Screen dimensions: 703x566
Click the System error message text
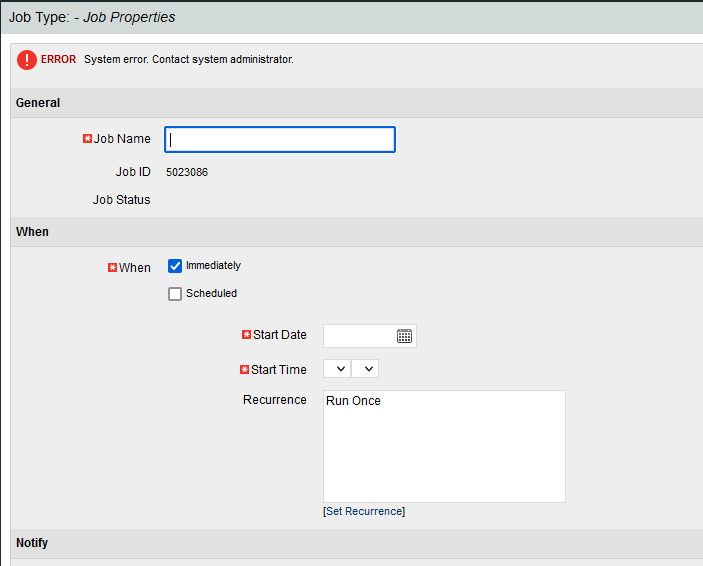point(189,60)
